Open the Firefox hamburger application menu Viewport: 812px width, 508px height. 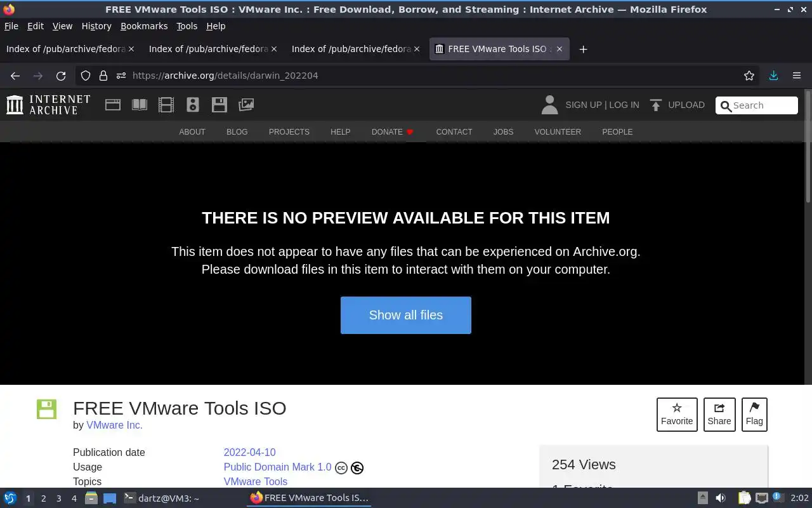coord(797,76)
